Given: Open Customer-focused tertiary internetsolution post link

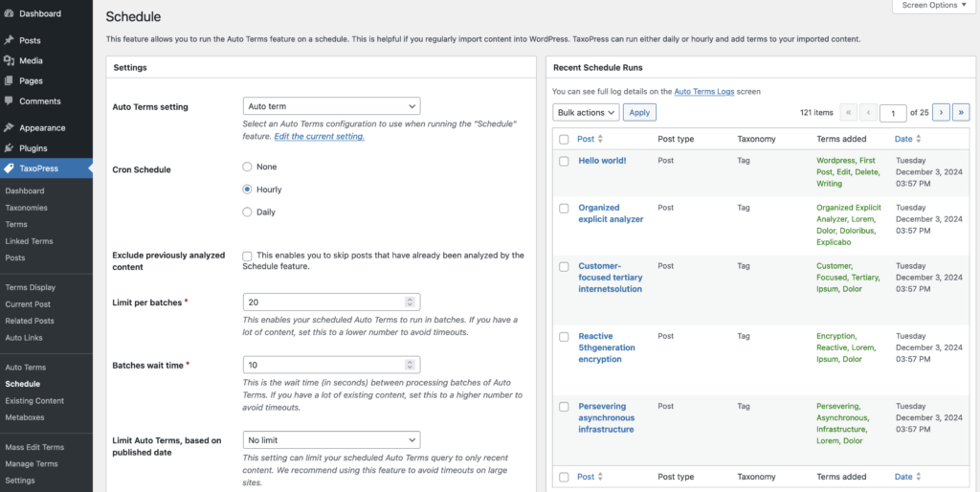Looking at the screenshot, I should click(x=610, y=278).
